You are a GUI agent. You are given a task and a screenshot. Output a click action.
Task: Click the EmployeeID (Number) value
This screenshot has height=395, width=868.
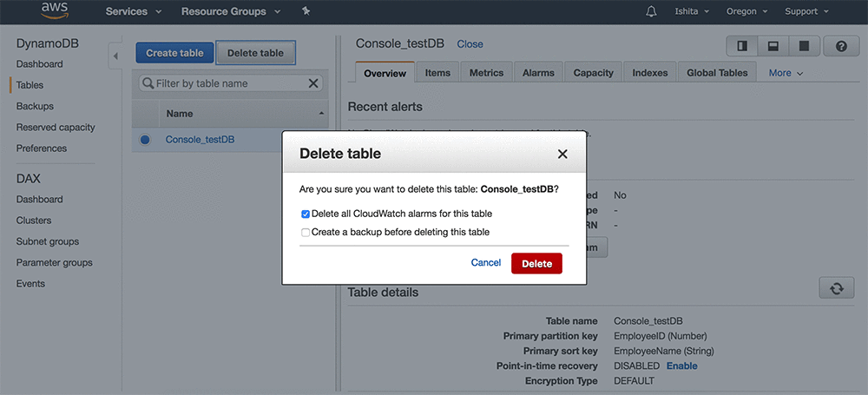[x=660, y=336]
